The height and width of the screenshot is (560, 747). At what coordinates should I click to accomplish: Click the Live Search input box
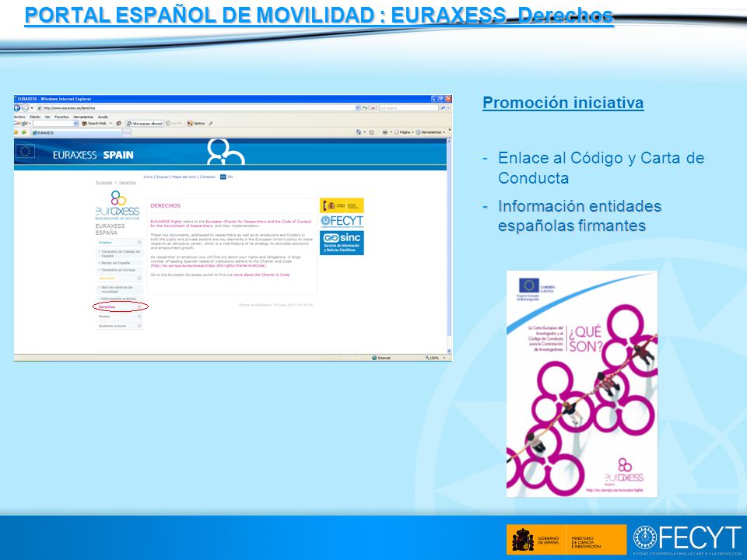click(x=409, y=108)
